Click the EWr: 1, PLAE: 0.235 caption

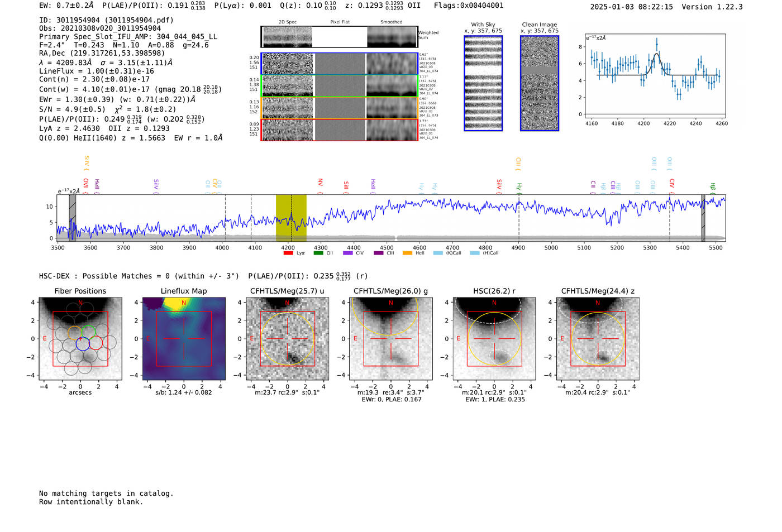pos(494,400)
